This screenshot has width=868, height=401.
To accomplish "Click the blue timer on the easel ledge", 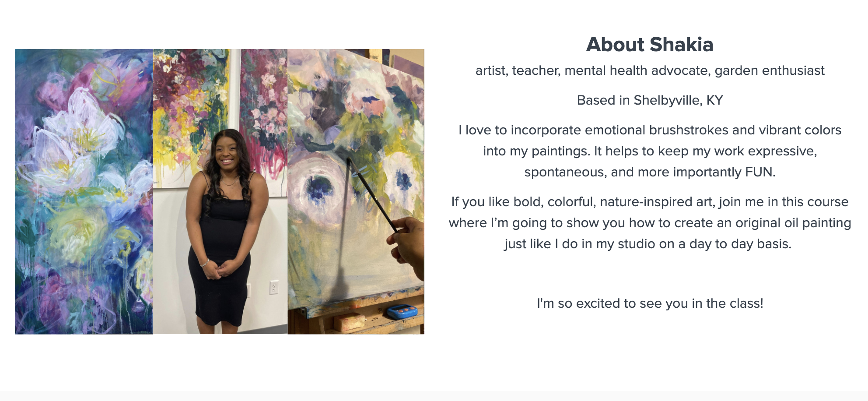I will coord(401,311).
